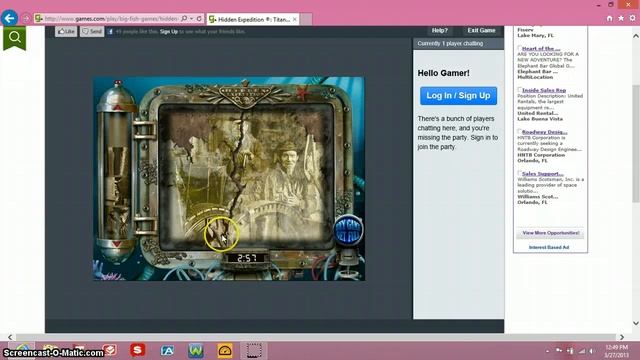Go back with the browser back arrow
This screenshot has width=640, height=360.
(9, 18)
